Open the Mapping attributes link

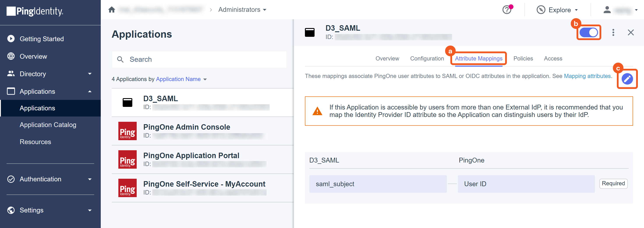click(587, 76)
